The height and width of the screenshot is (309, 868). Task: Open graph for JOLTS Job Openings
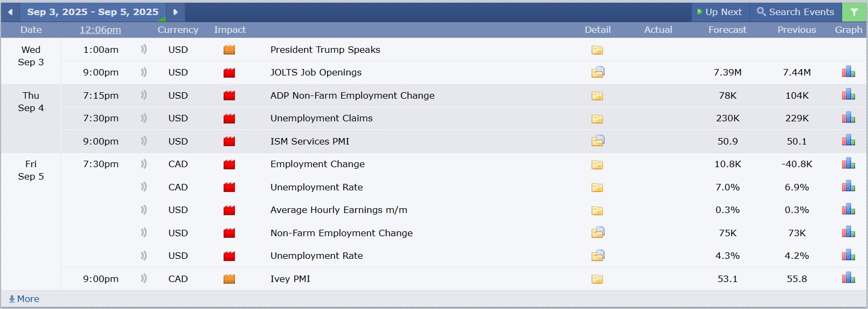click(x=849, y=72)
